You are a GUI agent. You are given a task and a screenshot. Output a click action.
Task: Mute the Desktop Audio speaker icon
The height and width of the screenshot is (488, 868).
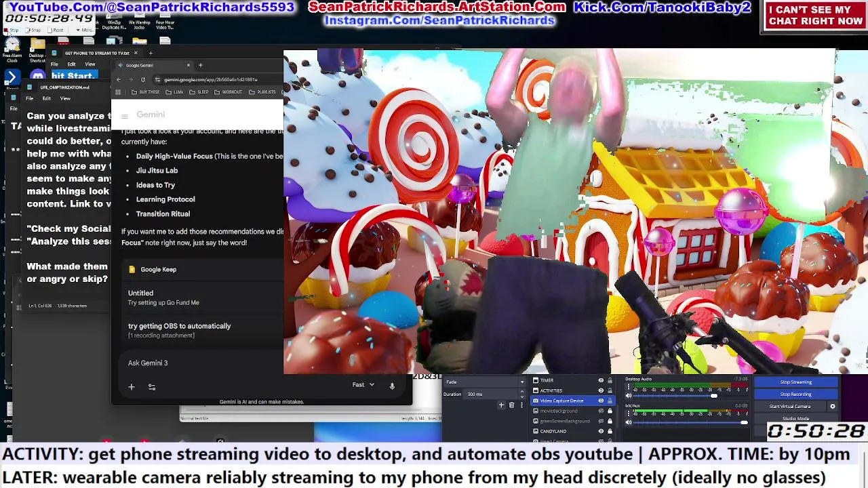click(x=629, y=396)
